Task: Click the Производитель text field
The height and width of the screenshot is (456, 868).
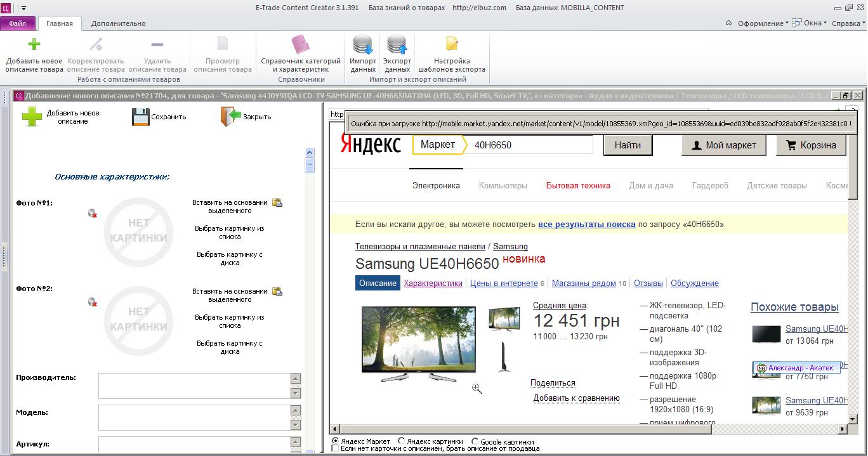Action: [194, 386]
